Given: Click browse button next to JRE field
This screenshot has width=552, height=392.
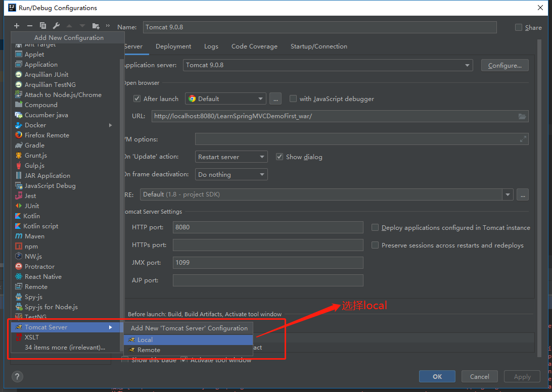Looking at the screenshot, I should [523, 194].
